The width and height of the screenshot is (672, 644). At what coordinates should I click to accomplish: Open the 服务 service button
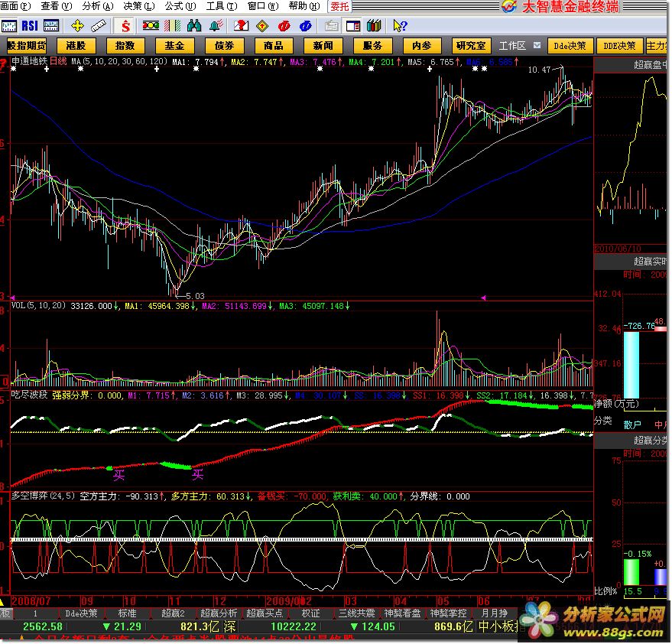tap(372, 46)
